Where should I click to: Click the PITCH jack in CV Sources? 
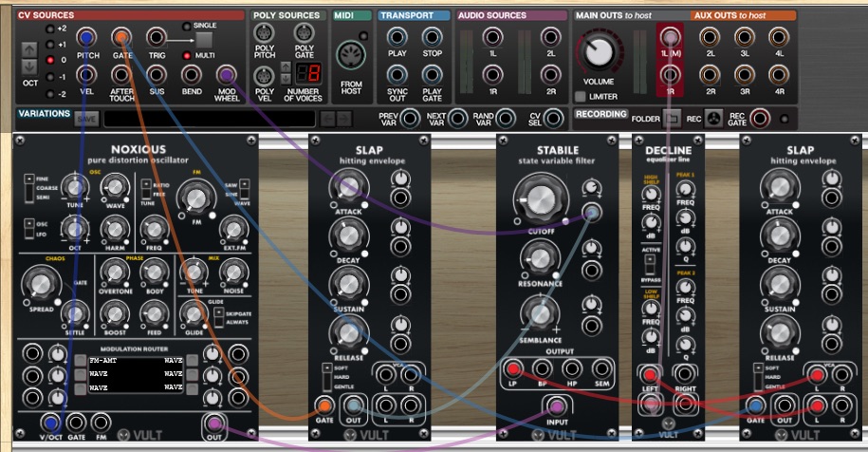85,38
